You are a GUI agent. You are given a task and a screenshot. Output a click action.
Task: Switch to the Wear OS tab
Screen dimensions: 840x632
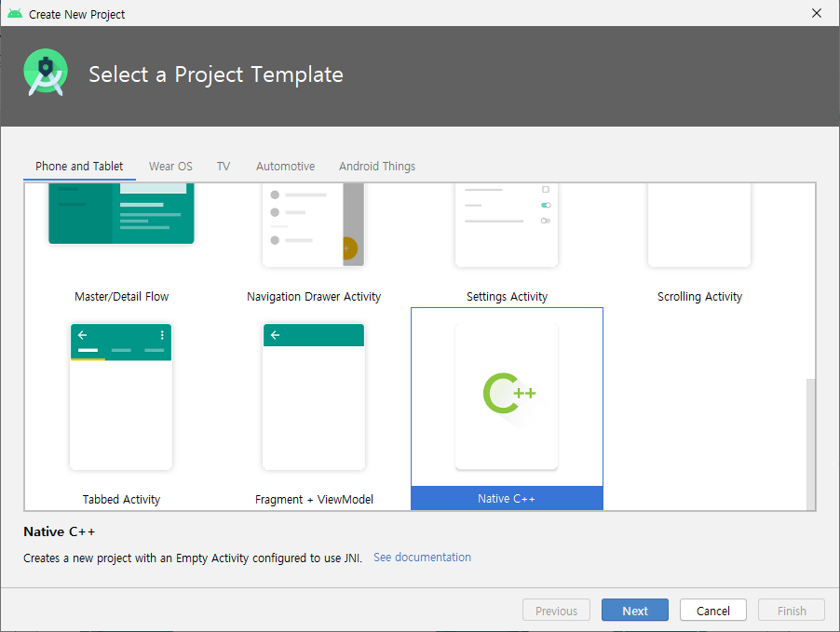[x=170, y=167]
